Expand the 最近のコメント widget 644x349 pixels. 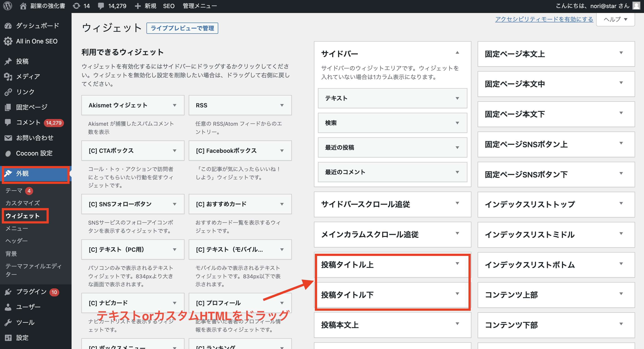[457, 172]
